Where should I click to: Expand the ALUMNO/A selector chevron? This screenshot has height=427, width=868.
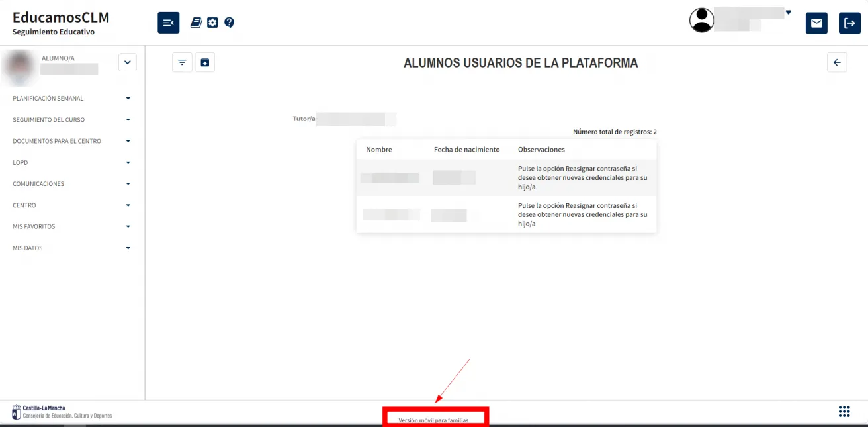tap(127, 62)
